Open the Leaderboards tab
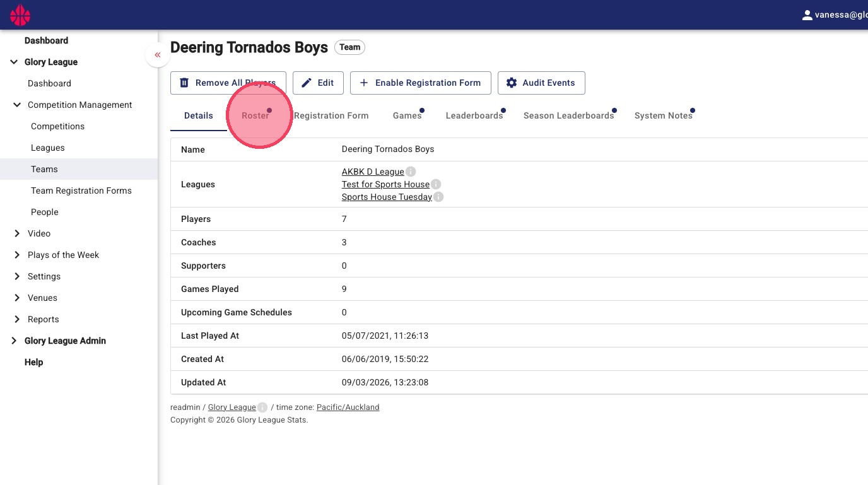The image size is (868, 485). click(474, 115)
